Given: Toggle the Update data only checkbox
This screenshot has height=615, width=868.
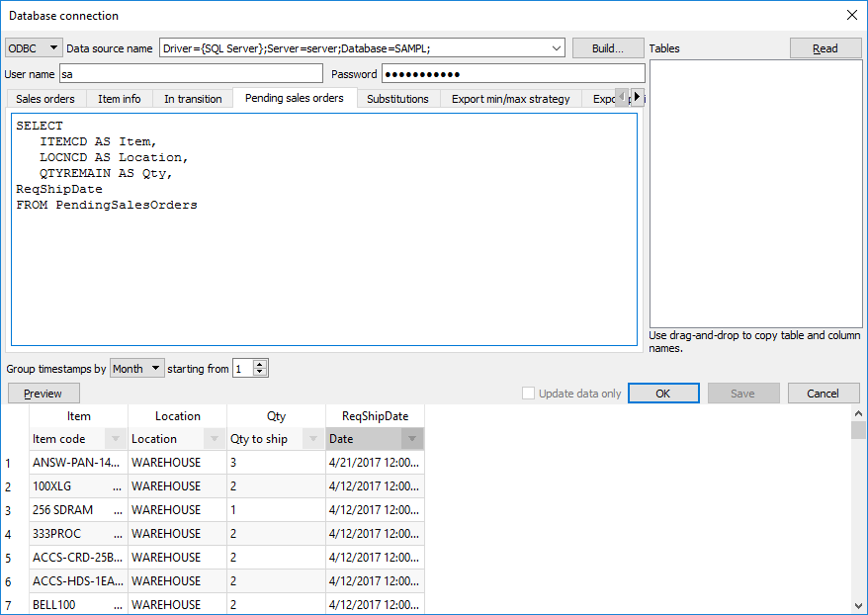Looking at the screenshot, I should [529, 394].
